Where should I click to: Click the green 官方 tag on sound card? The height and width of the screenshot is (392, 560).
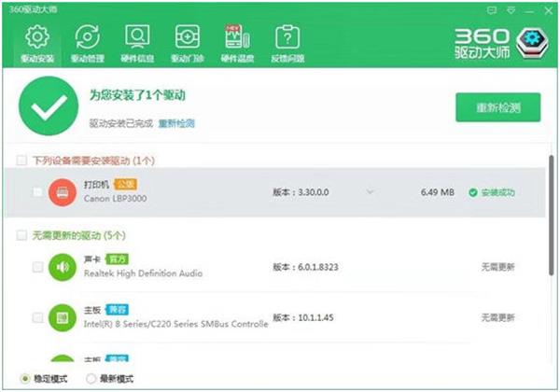point(117,259)
